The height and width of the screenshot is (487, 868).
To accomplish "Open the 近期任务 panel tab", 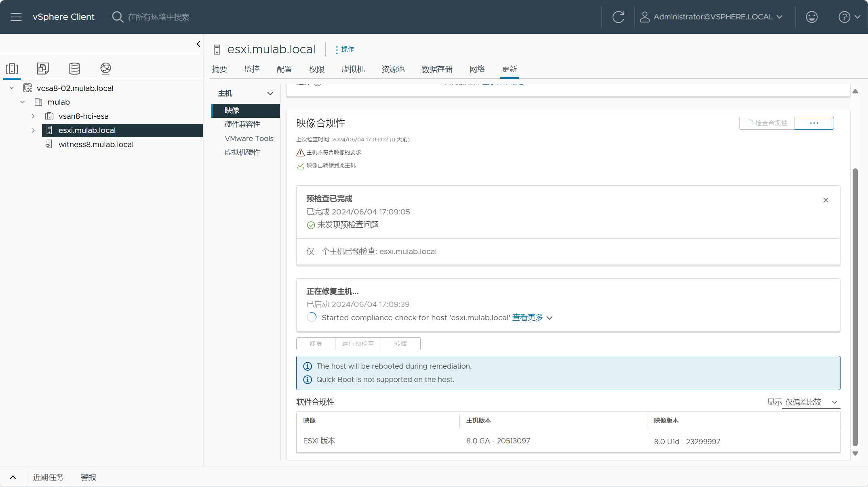I will (x=48, y=477).
